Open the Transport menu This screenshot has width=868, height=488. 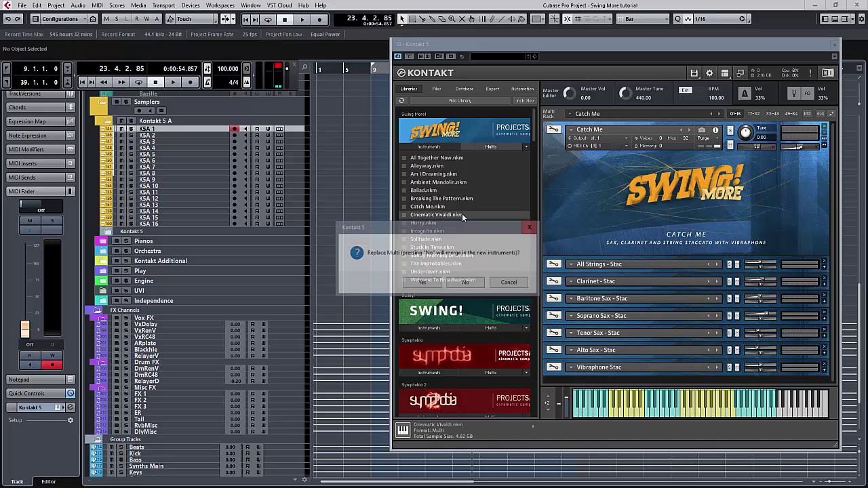tap(163, 5)
